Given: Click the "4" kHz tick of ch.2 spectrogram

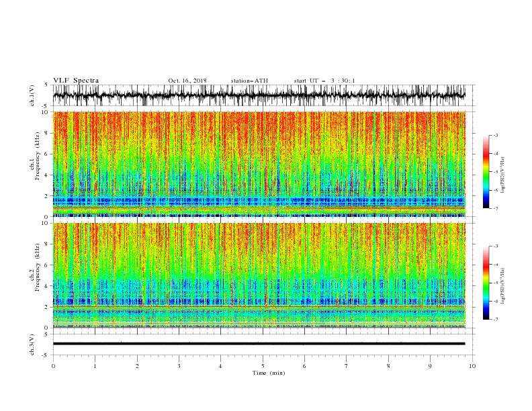Looking at the screenshot, I should (47, 286).
